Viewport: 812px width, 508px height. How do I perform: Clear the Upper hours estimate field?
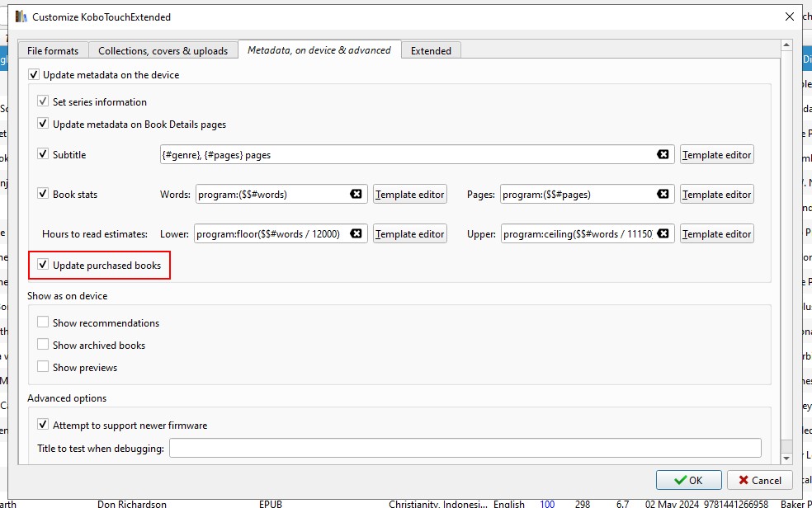(x=663, y=233)
